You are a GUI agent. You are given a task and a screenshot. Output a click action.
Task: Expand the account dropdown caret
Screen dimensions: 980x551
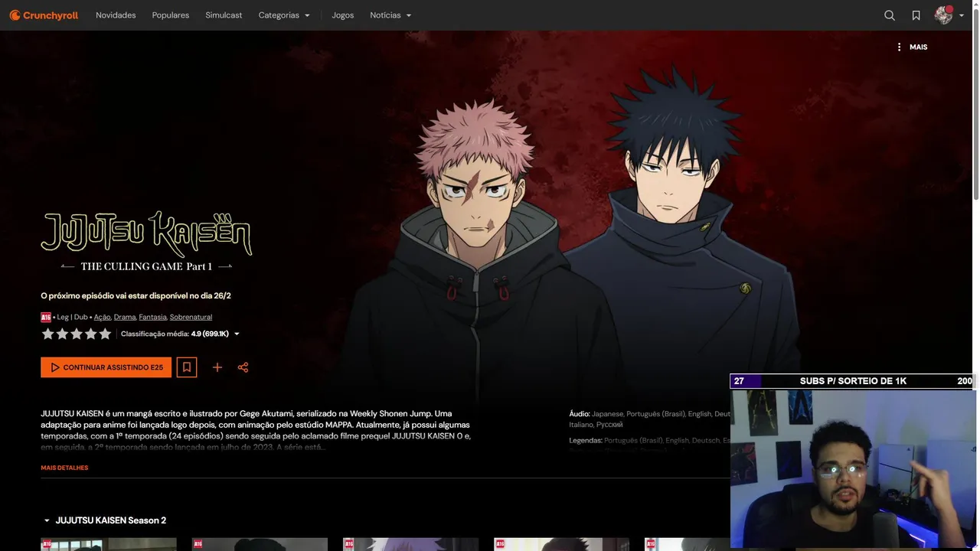point(962,15)
